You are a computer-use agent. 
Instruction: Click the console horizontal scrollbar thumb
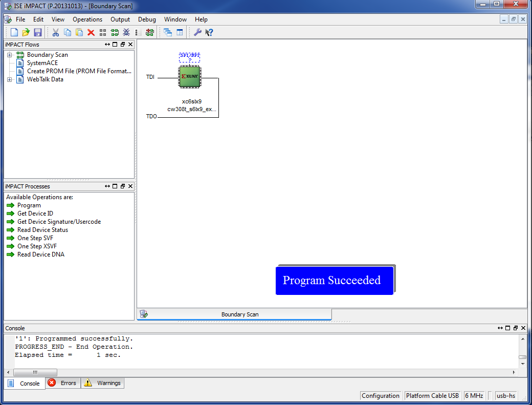coord(35,372)
